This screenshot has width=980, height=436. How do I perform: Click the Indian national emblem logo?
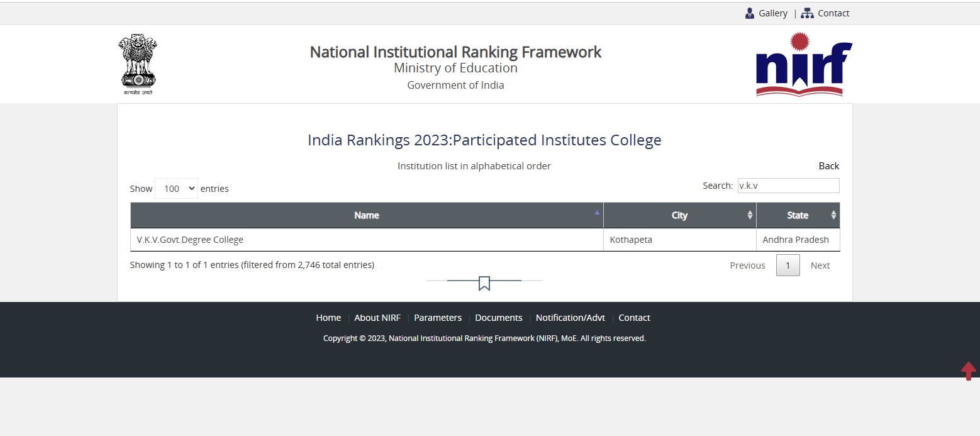(138, 64)
